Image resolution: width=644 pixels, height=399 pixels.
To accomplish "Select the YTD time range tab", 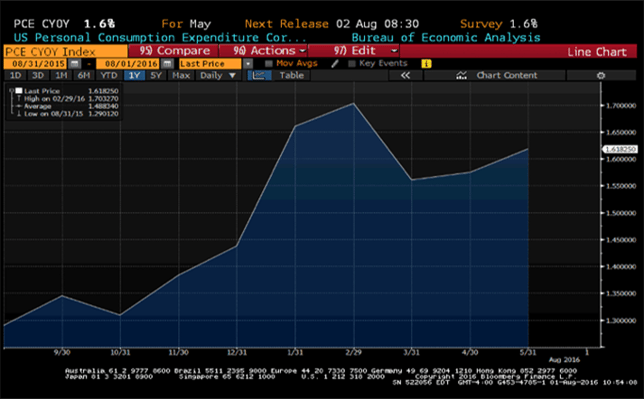I will pos(109,76).
